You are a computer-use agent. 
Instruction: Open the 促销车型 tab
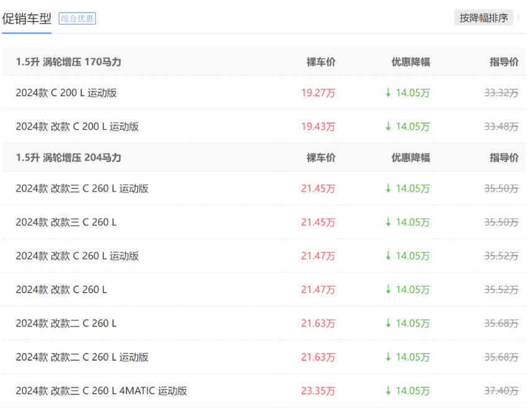[x=27, y=19]
